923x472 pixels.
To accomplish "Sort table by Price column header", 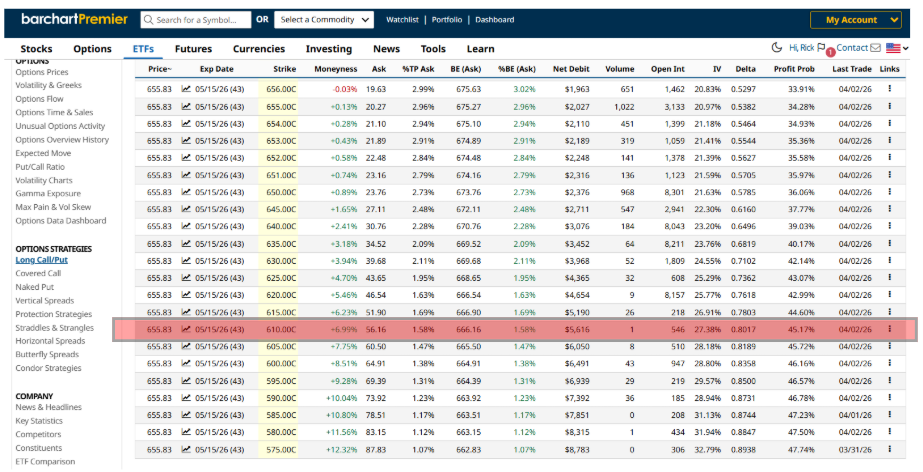I will coord(159,69).
